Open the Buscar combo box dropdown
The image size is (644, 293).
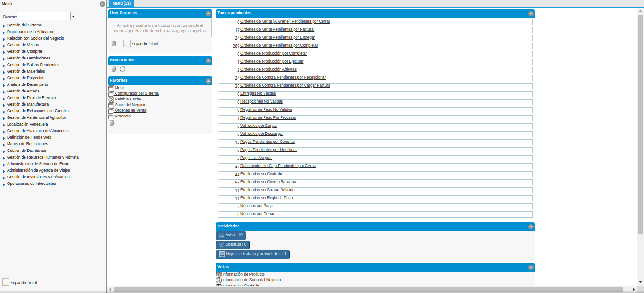73,17
